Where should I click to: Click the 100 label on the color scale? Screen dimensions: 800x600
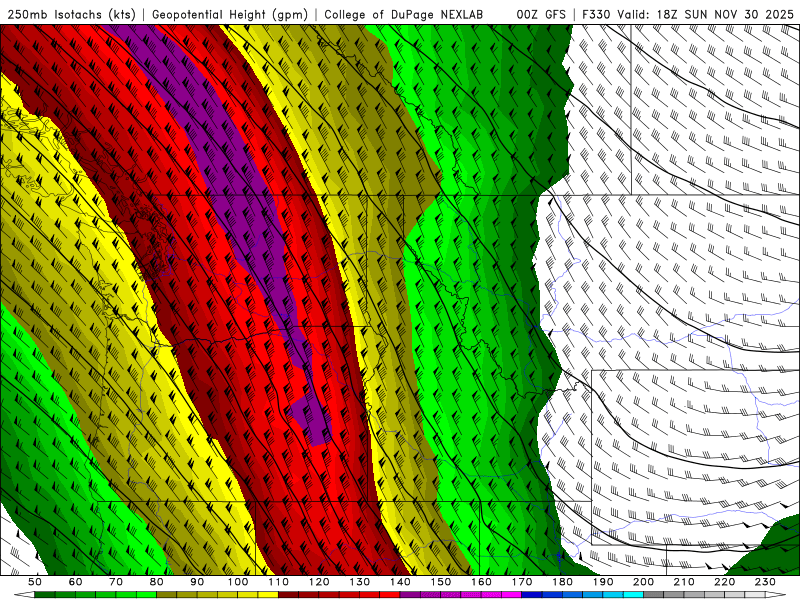pyautogui.click(x=238, y=582)
